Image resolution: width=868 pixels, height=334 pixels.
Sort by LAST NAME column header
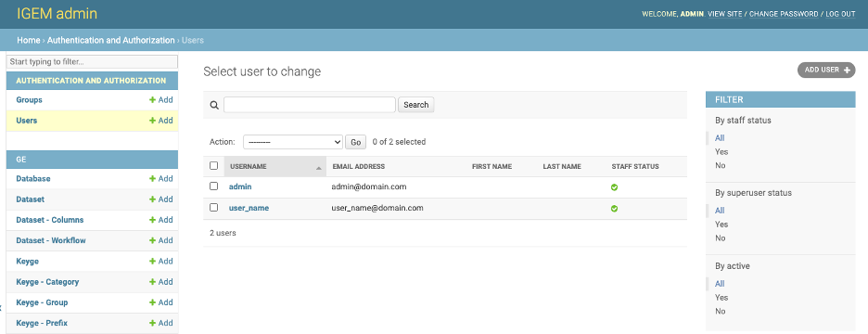[x=562, y=166]
